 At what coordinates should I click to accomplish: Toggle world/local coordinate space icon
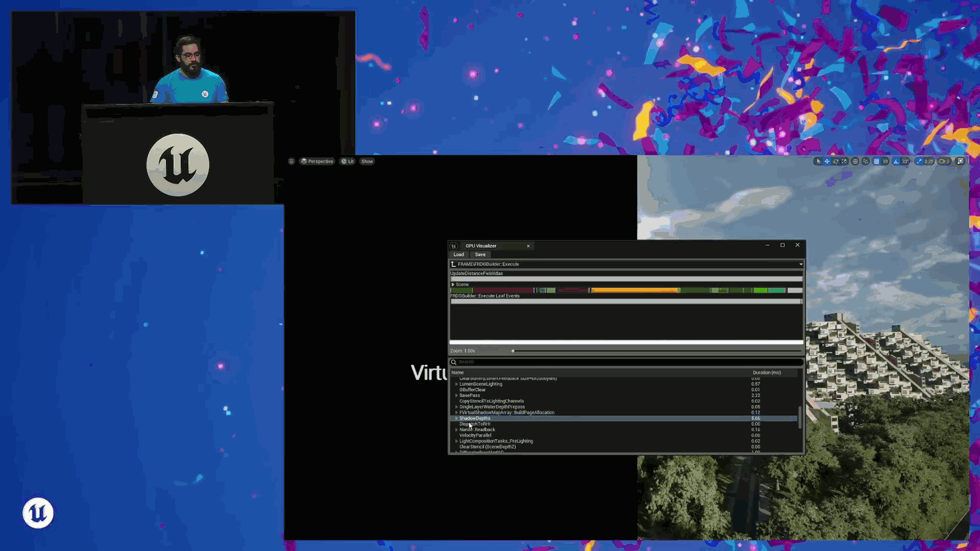(x=855, y=162)
